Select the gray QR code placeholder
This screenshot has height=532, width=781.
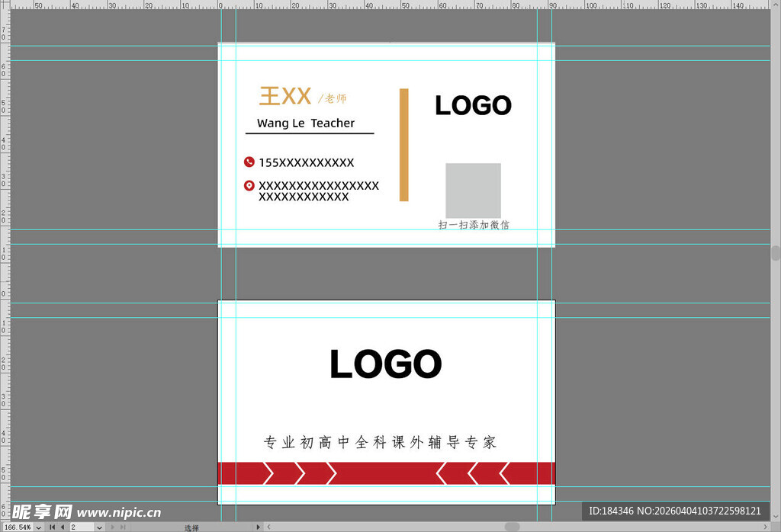pos(474,191)
